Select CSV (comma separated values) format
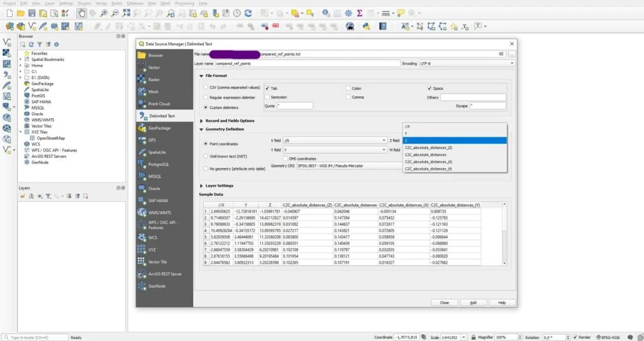This screenshot has width=644, height=341. (206, 87)
